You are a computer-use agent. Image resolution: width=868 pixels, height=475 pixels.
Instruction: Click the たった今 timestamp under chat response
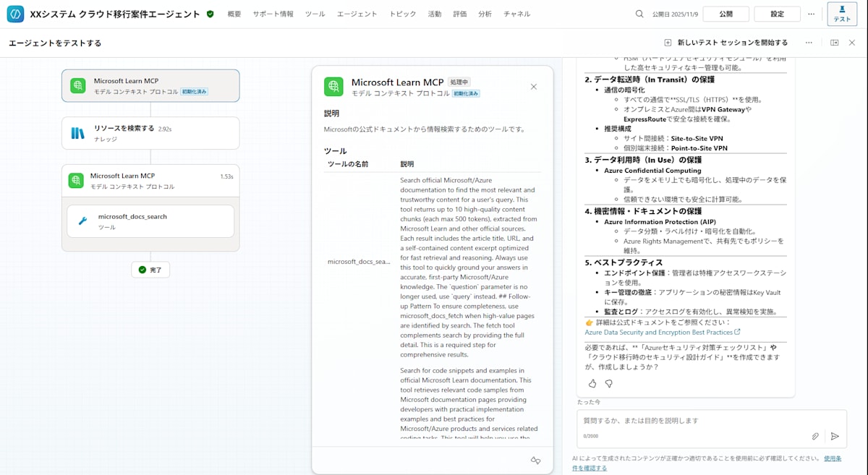click(x=589, y=402)
